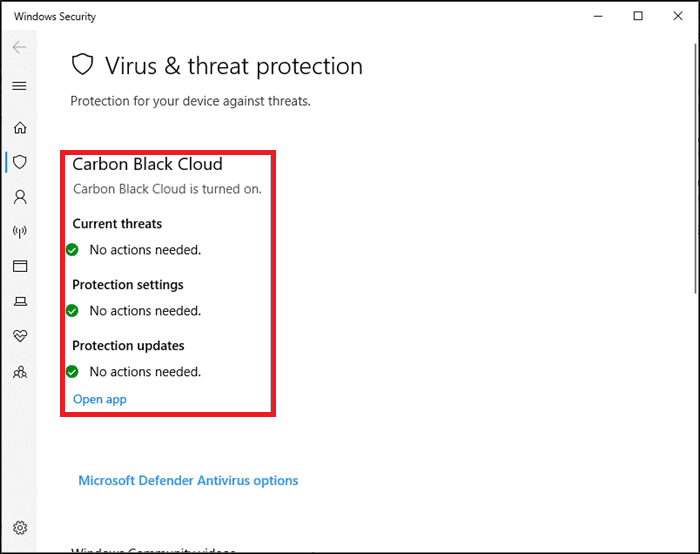
Task: Click green checkmark under Protection settings
Action: 72,311
